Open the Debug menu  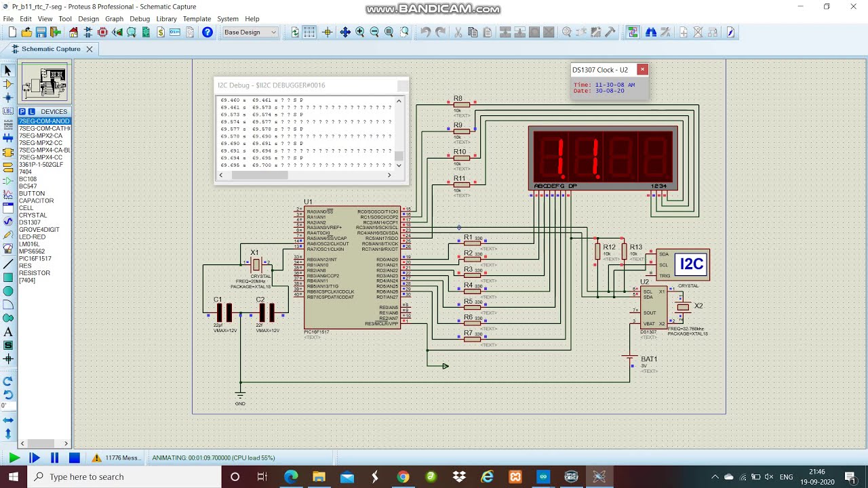click(x=140, y=19)
